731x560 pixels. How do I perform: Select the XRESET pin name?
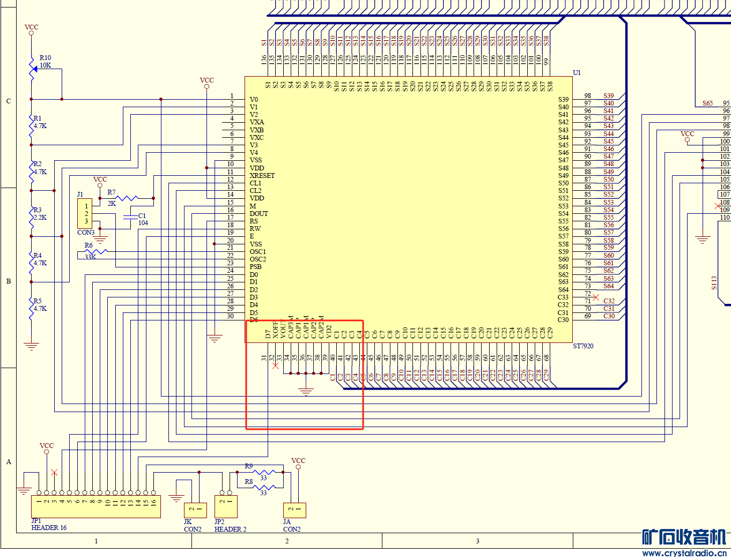262,176
